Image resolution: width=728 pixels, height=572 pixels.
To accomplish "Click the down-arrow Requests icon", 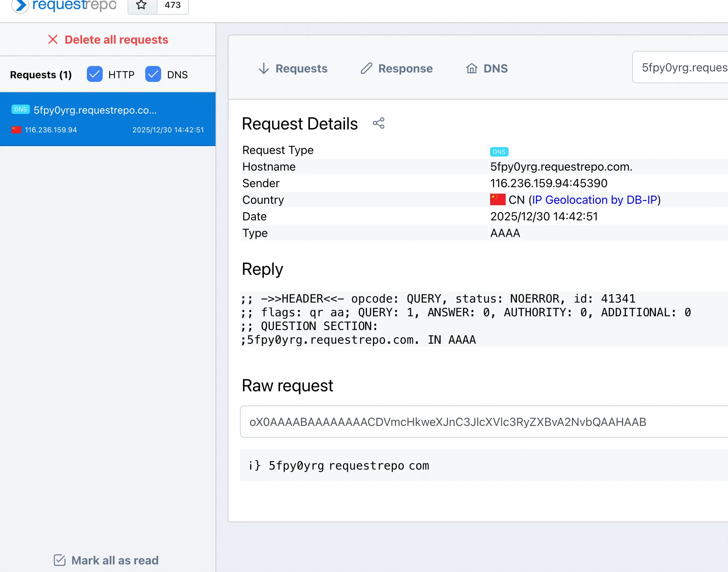I will (x=264, y=69).
